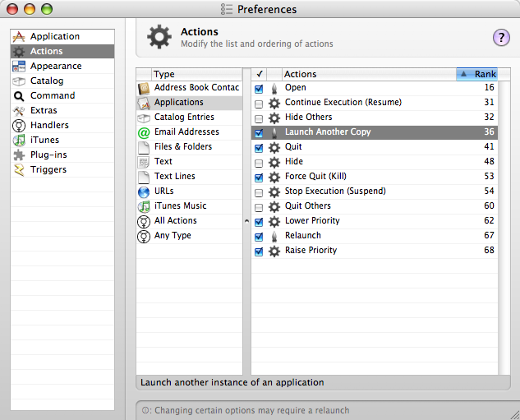
Task: Open the Handlers preferences section
Action: (49, 126)
